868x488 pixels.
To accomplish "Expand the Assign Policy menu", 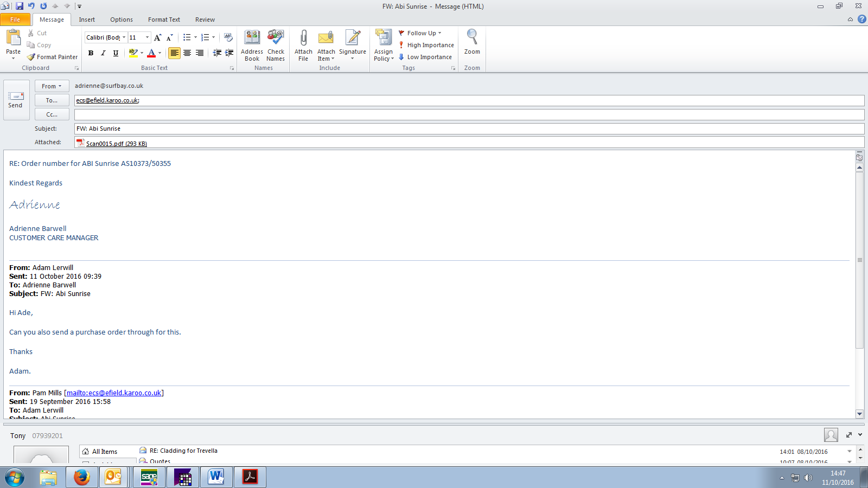I will pyautogui.click(x=384, y=46).
